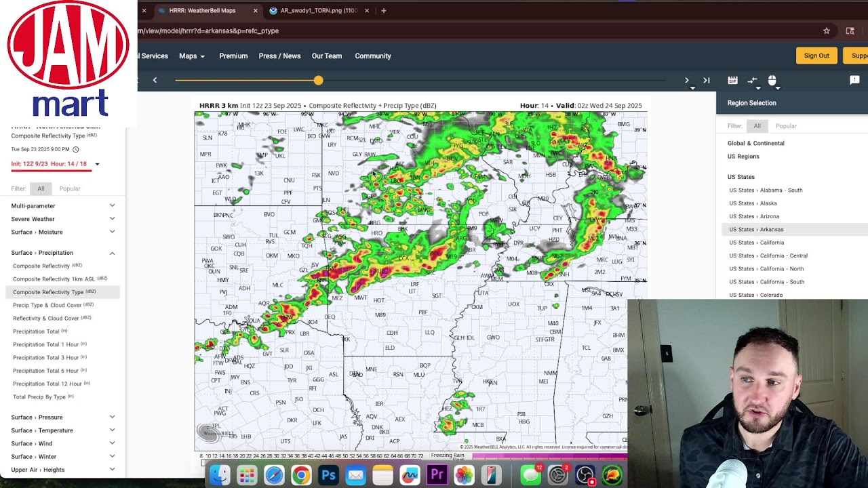The image size is (868, 488).
Task: Launch Safari from the dock
Action: pyautogui.click(x=274, y=475)
